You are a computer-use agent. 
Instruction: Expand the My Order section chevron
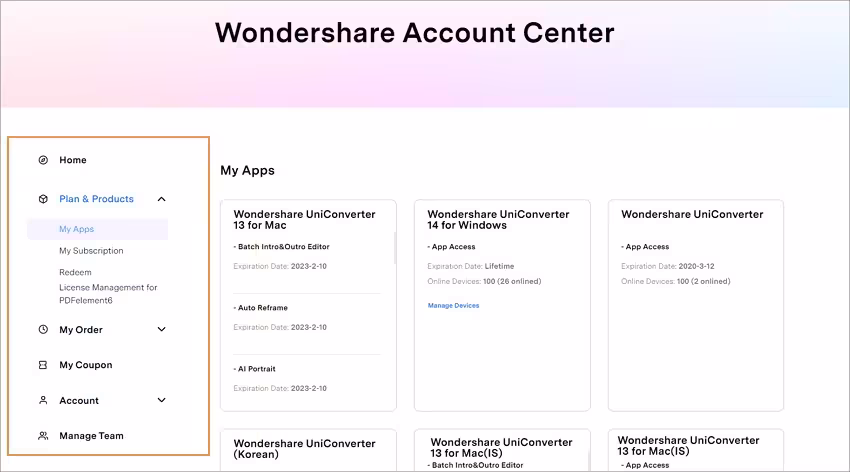click(162, 329)
